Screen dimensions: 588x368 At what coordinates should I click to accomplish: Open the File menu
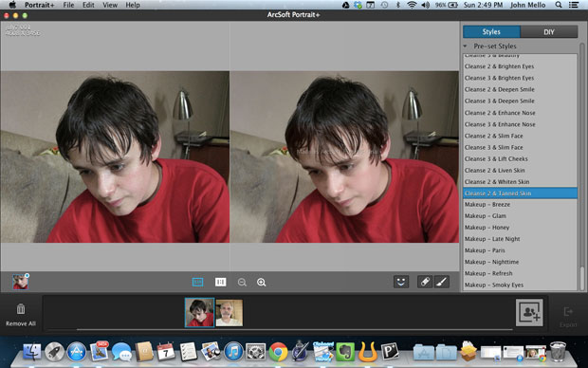68,5
